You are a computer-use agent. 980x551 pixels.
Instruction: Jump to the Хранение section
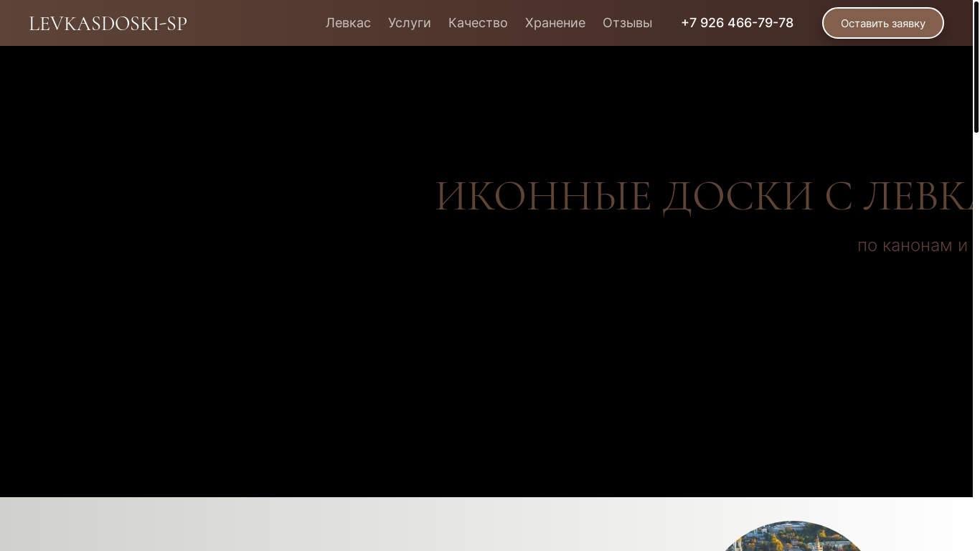[x=555, y=23]
